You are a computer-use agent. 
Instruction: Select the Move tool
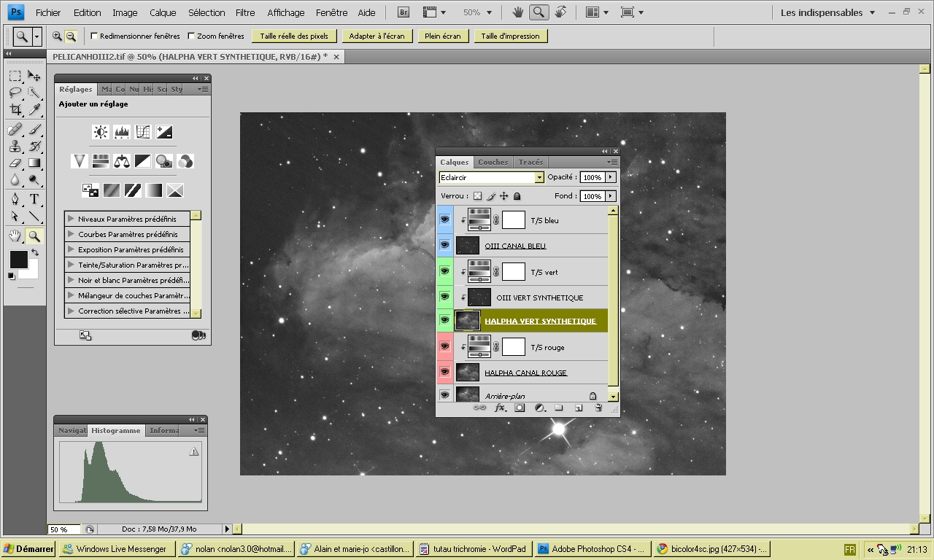34,76
